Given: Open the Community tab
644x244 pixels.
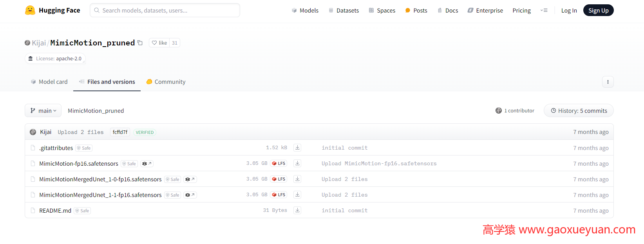Looking at the screenshot, I should click(x=166, y=82).
